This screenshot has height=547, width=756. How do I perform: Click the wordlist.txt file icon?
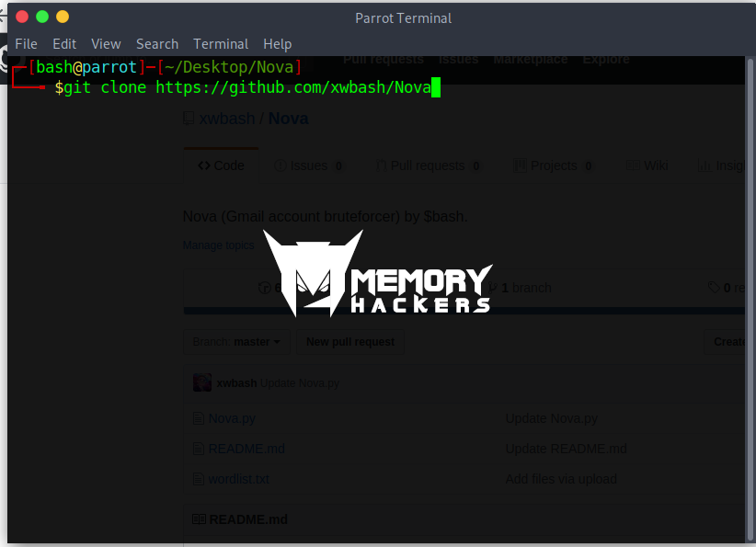click(198, 479)
